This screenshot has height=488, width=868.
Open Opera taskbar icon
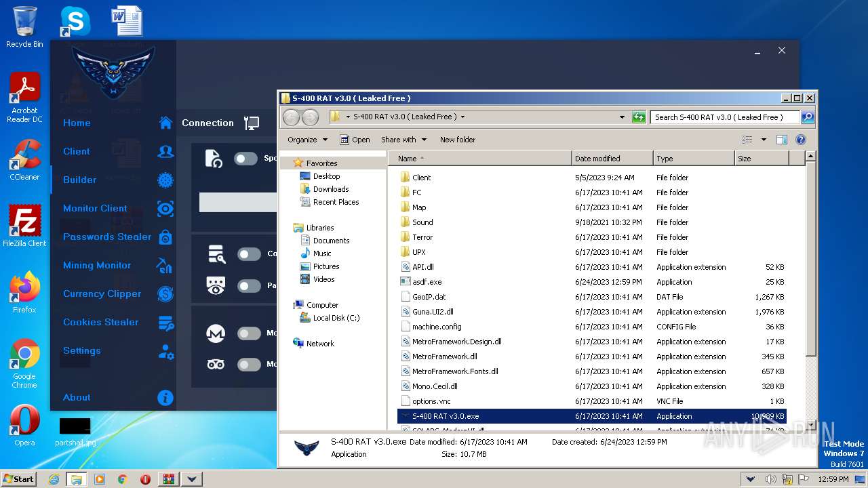(145, 479)
